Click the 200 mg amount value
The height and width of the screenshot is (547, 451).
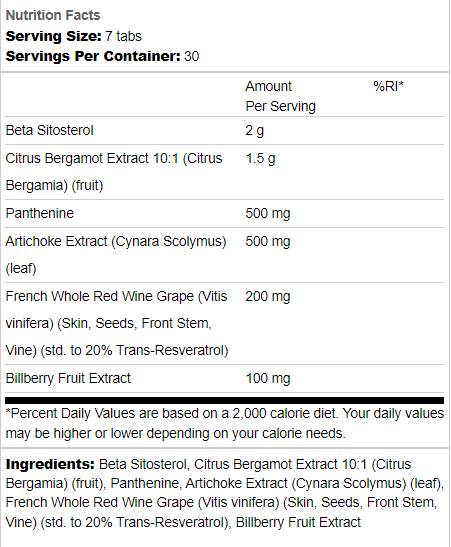268,297
